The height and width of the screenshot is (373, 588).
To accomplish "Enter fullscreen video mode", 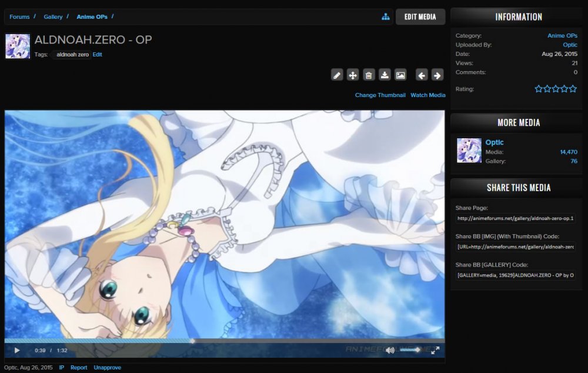I will (x=435, y=350).
